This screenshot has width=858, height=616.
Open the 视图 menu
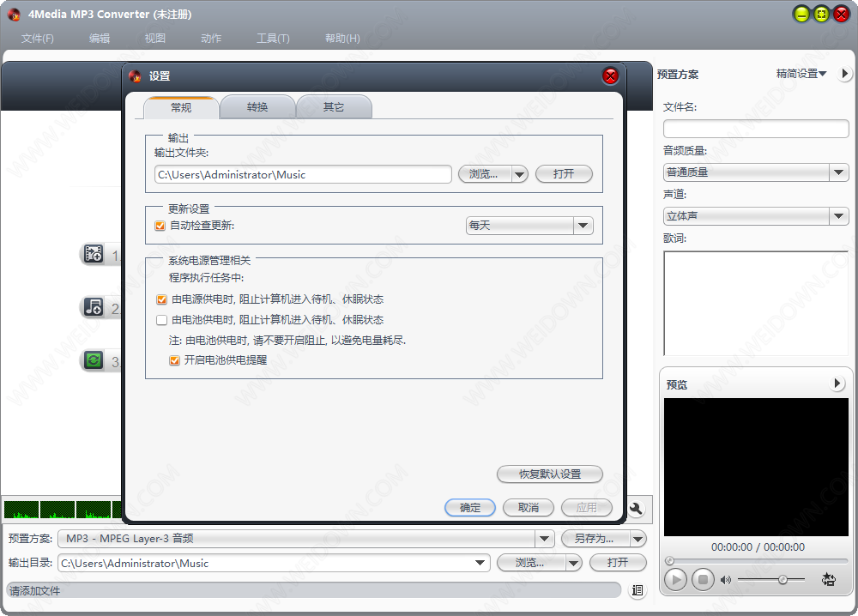pyautogui.click(x=154, y=39)
